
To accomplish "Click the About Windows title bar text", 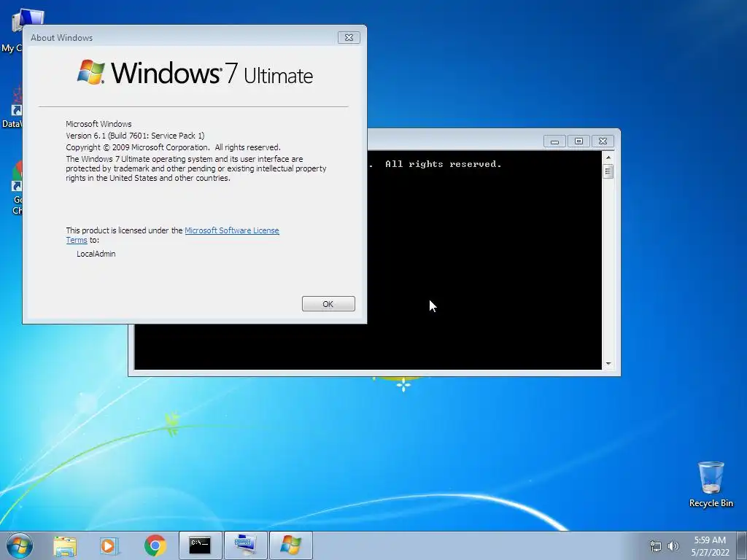I will [x=61, y=38].
